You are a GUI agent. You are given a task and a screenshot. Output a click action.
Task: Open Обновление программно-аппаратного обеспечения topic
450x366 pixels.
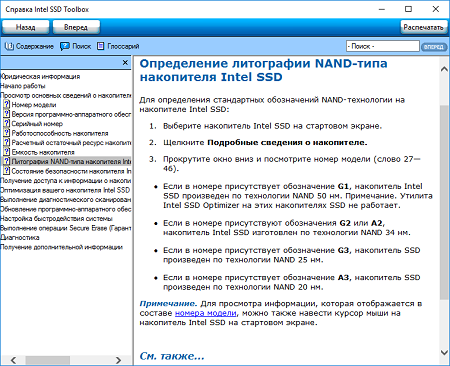(x=66, y=209)
